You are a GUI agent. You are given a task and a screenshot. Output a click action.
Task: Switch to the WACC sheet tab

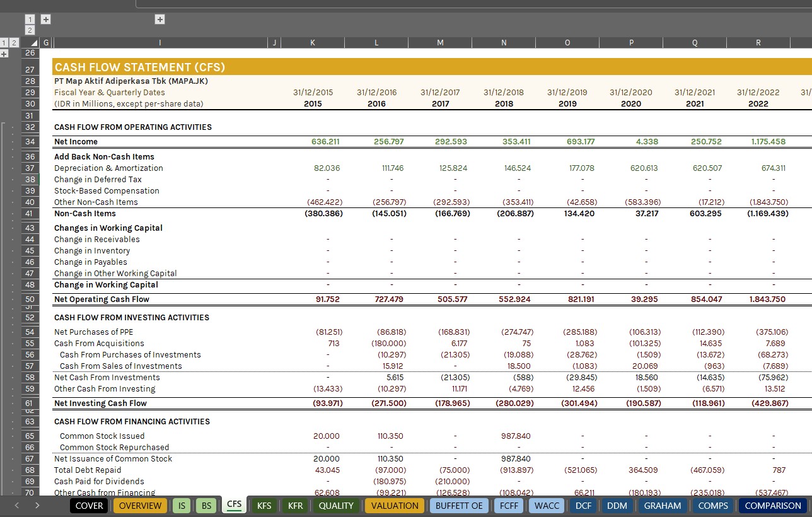point(546,506)
